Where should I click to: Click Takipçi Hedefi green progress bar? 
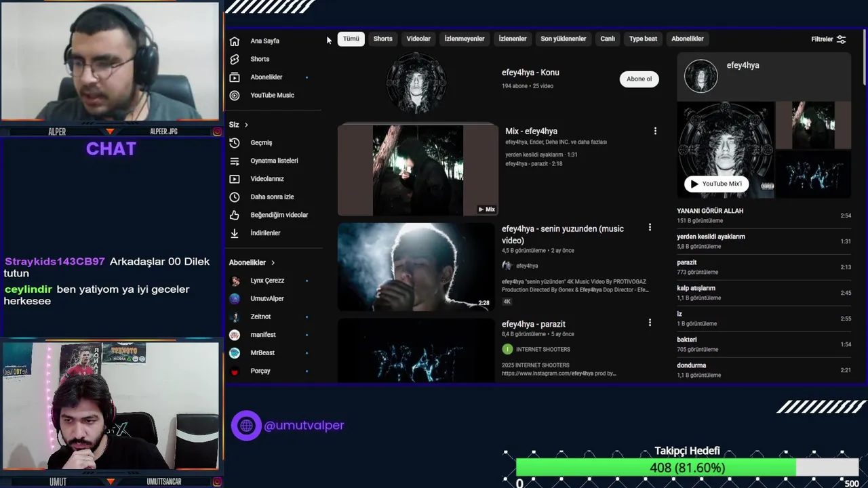656,468
